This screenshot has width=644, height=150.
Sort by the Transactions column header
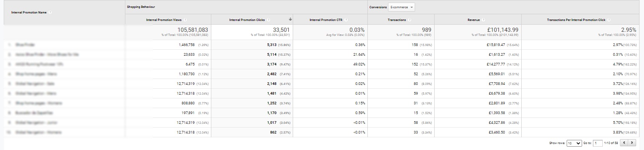coord(396,20)
